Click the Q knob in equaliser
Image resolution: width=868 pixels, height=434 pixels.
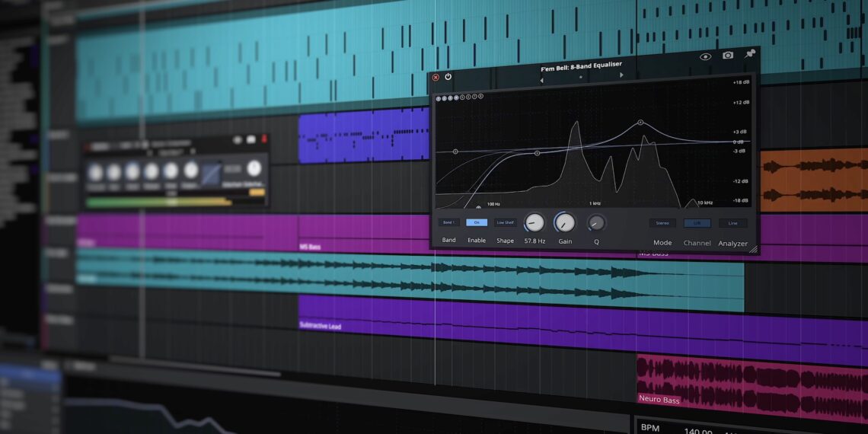(x=596, y=223)
